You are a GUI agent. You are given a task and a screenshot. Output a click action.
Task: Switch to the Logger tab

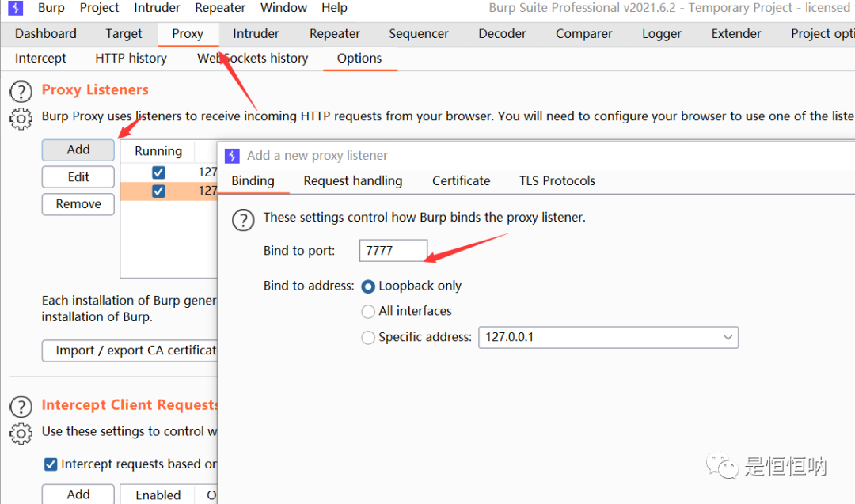click(x=662, y=34)
